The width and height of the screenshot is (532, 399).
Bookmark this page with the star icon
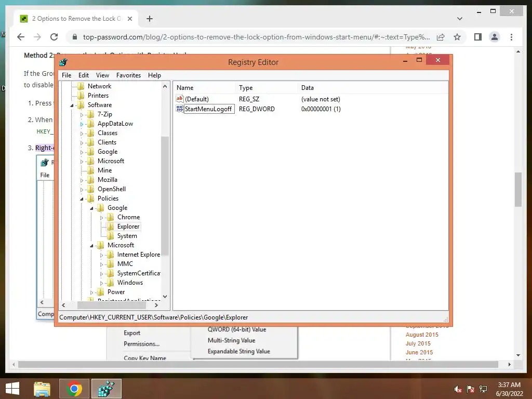457,37
